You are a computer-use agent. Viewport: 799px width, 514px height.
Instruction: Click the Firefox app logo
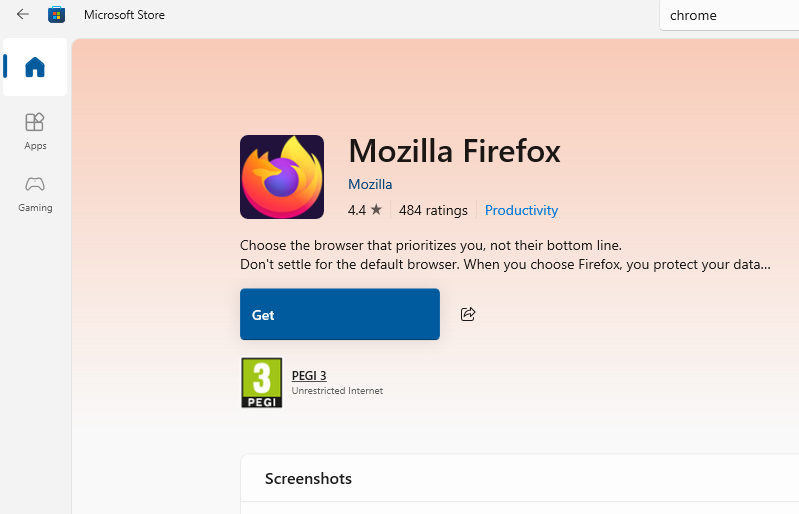(282, 177)
